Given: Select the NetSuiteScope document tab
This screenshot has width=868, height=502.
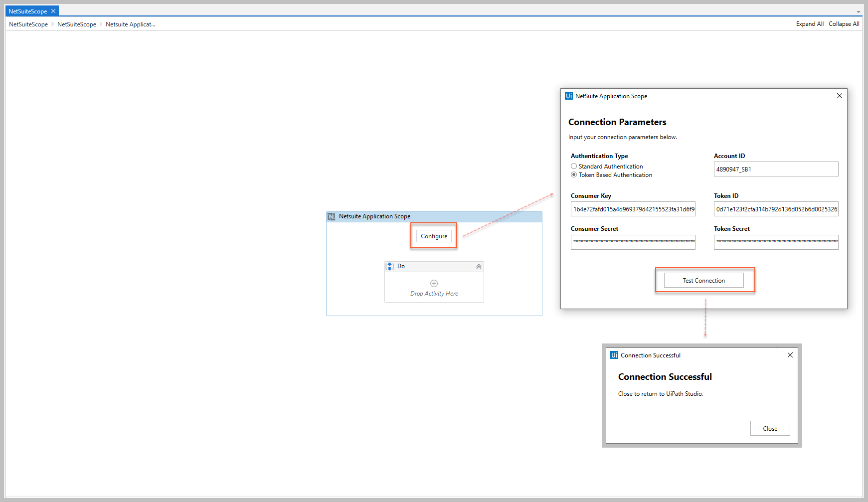Looking at the screenshot, I should [32, 11].
